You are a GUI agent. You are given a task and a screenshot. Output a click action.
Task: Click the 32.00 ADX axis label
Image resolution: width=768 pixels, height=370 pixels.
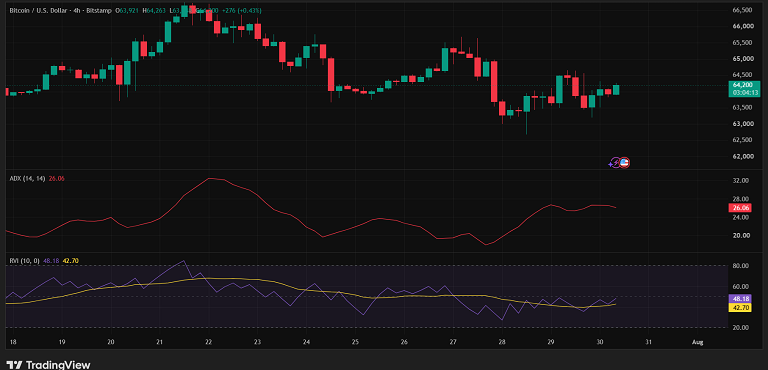coord(741,180)
